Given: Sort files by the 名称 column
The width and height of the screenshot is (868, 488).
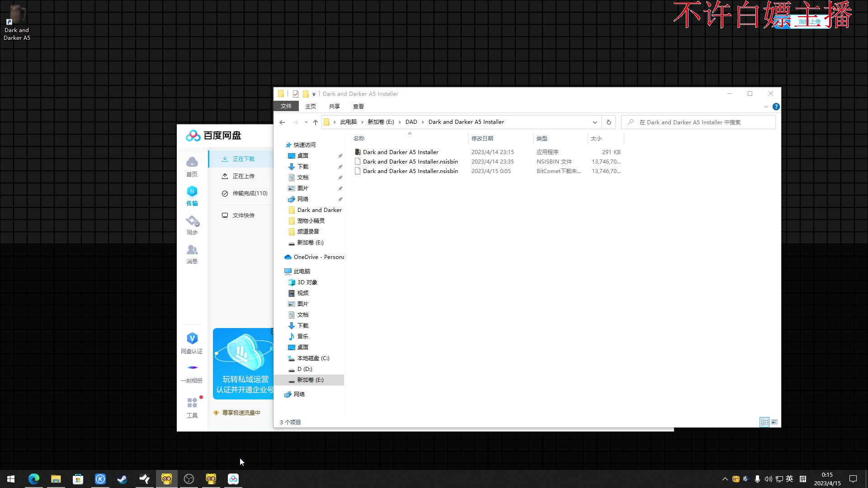Looking at the screenshot, I should [410, 139].
